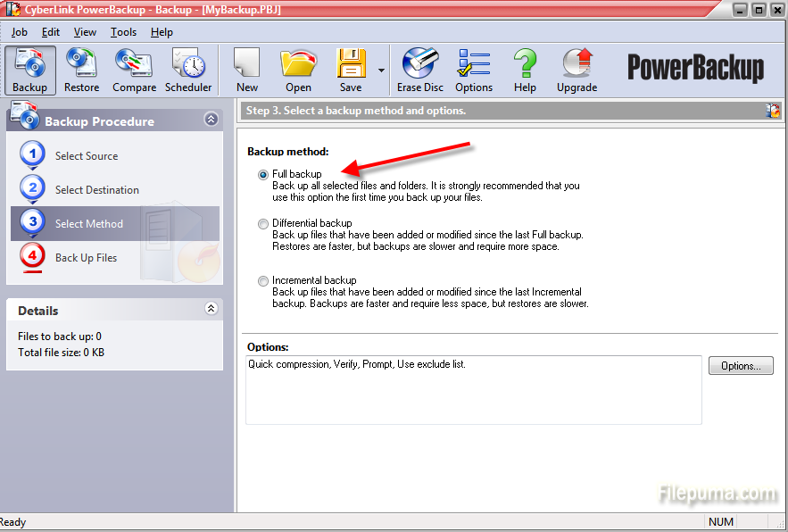
Task: Select Incremental backup option
Action: click(263, 281)
